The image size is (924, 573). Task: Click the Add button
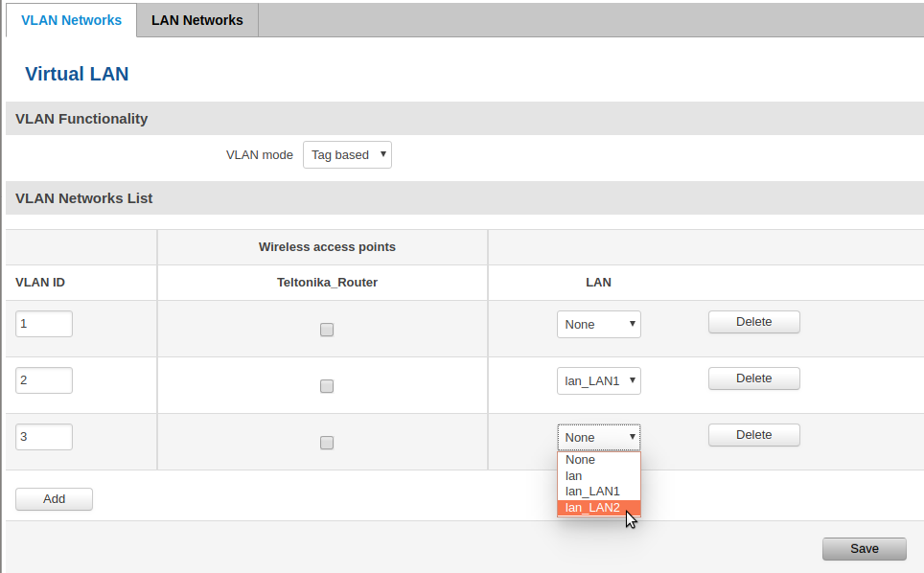54,499
